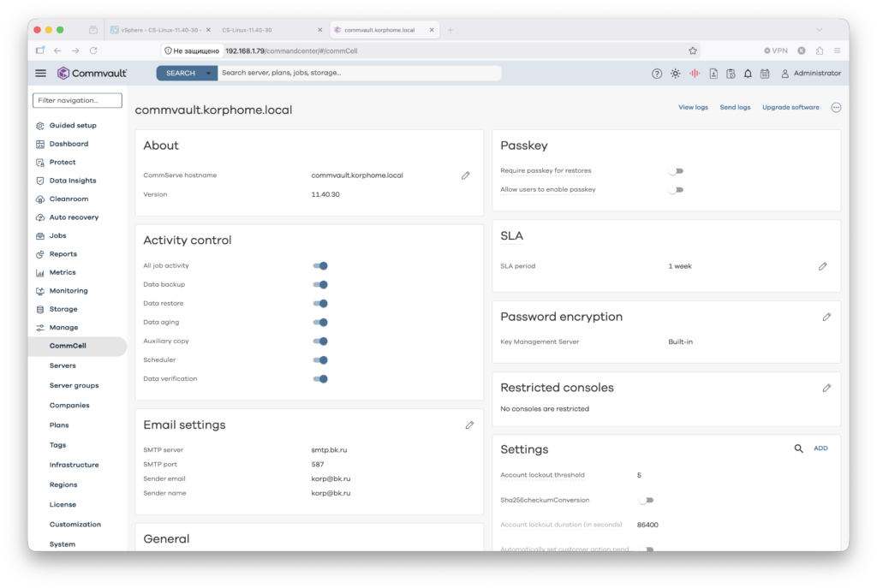Bookmark page with star icon

point(692,50)
